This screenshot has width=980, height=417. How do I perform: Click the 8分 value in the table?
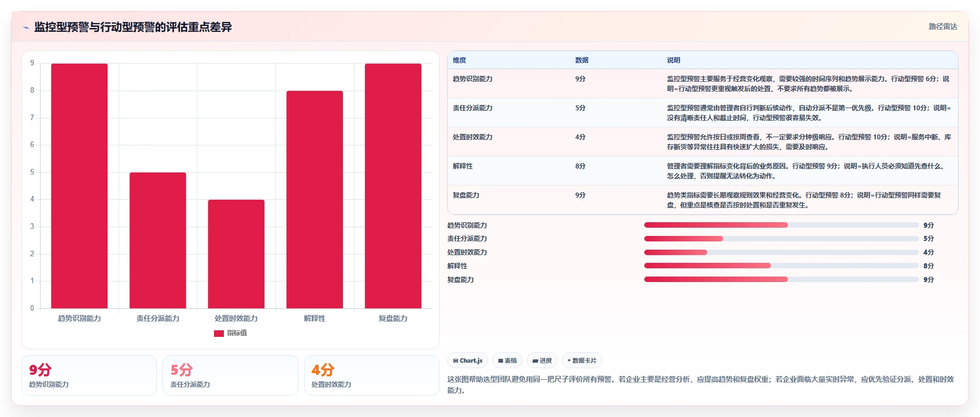tap(581, 166)
